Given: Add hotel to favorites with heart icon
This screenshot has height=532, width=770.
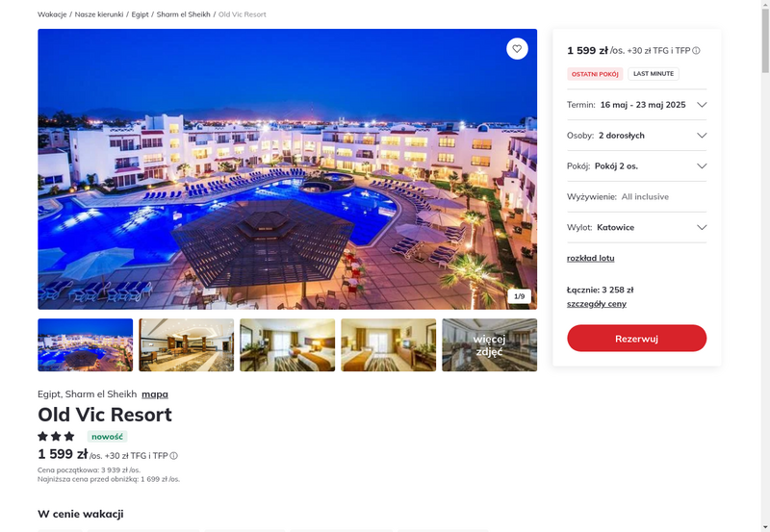Looking at the screenshot, I should (x=517, y=49).
